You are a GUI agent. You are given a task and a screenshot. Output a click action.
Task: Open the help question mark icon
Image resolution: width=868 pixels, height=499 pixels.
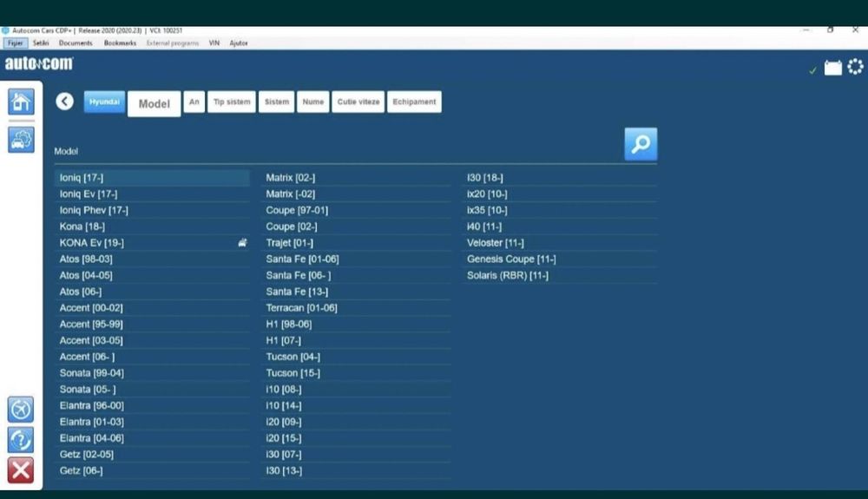click(x=21, y=440)
